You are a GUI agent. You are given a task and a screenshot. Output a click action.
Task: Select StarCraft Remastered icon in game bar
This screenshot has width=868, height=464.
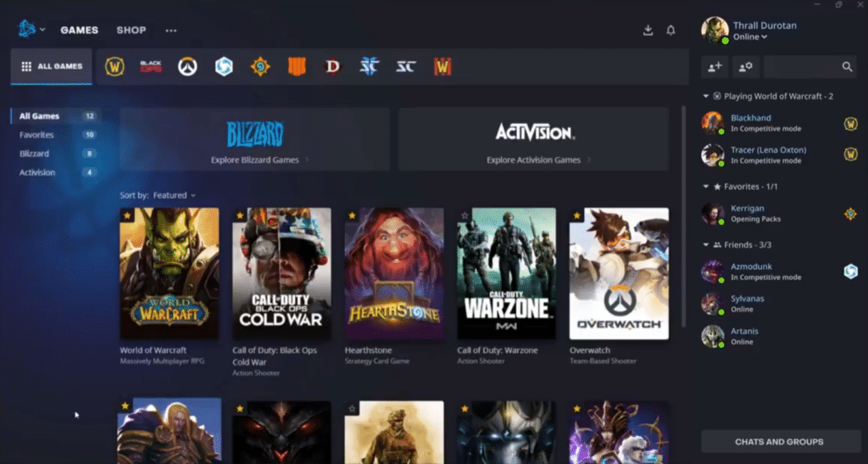[x=406, y=67]
